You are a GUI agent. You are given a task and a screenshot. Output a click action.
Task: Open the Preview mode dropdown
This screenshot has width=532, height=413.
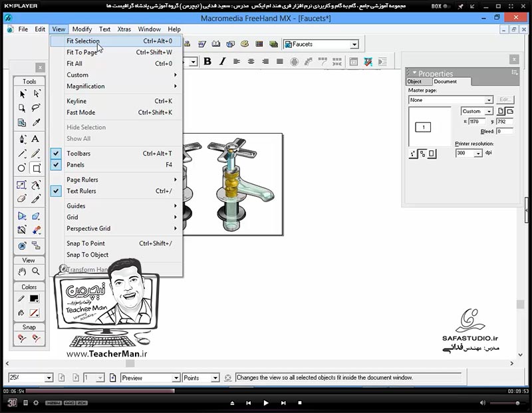(176, 378)
